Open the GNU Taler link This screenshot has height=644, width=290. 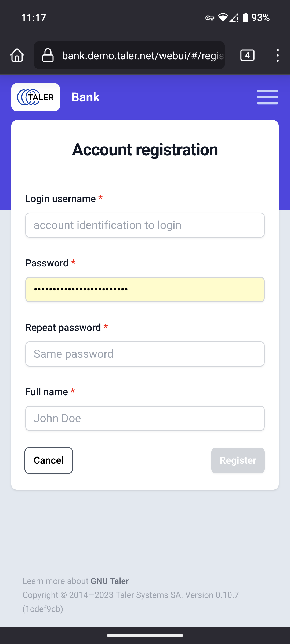(110, 581)
